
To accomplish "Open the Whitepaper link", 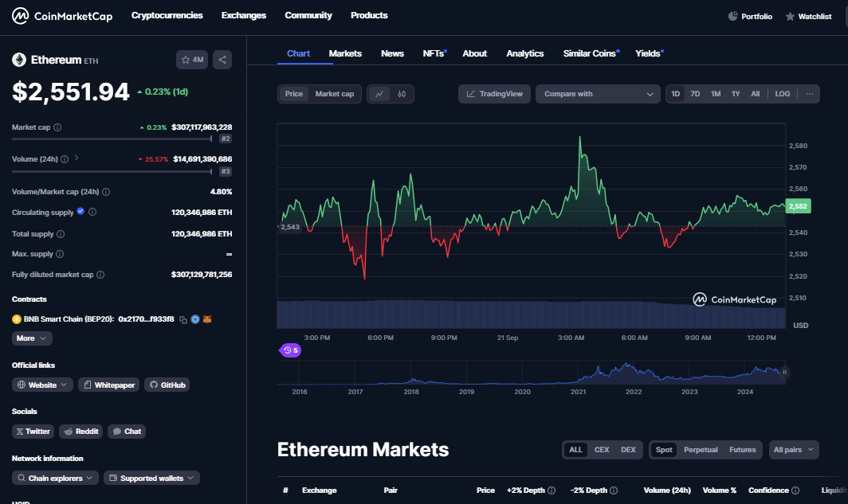I will (x=108, y=385).
